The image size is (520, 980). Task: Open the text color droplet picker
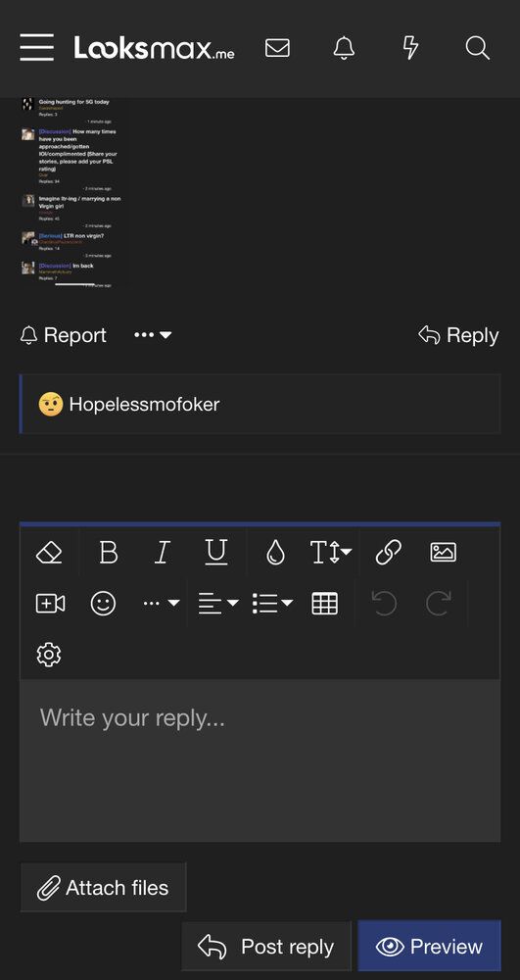coord(275,553)
